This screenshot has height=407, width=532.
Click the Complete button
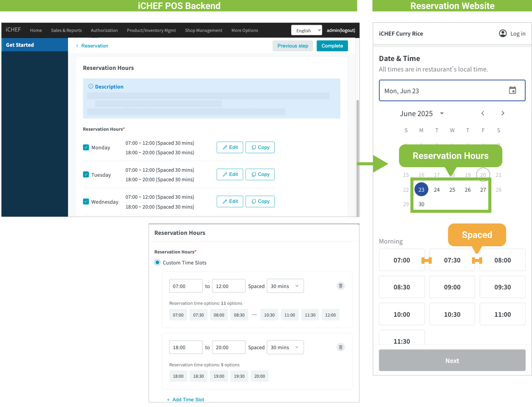click(x=332, y=46)
